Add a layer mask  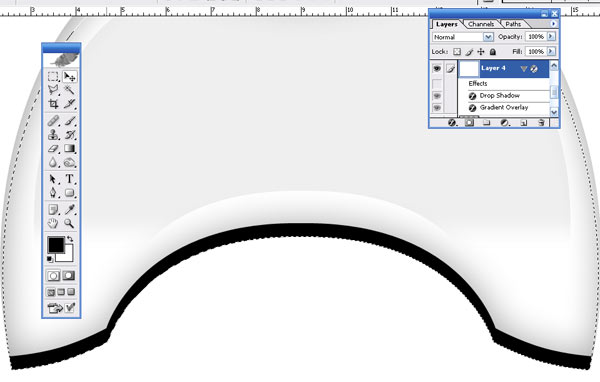(469, 122)
